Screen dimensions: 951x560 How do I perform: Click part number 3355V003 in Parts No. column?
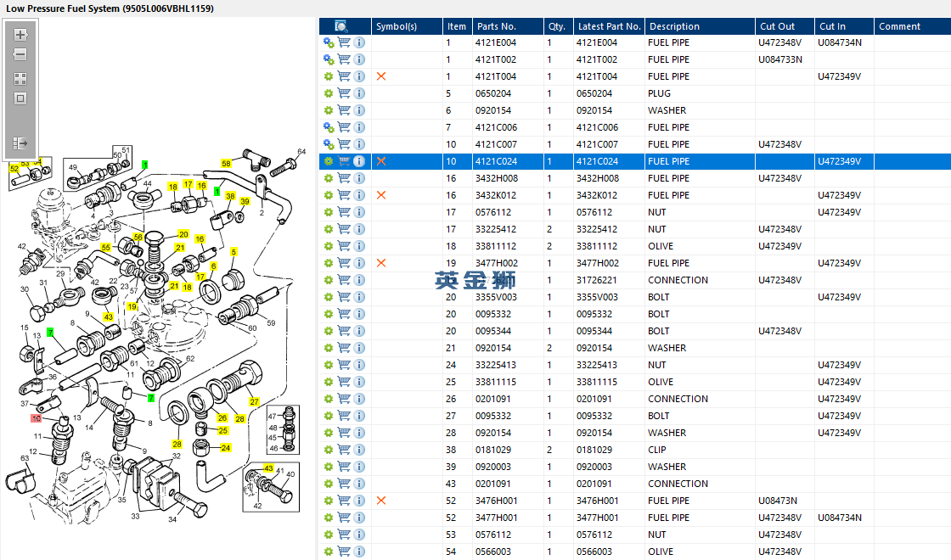click(x=496, y=297)
